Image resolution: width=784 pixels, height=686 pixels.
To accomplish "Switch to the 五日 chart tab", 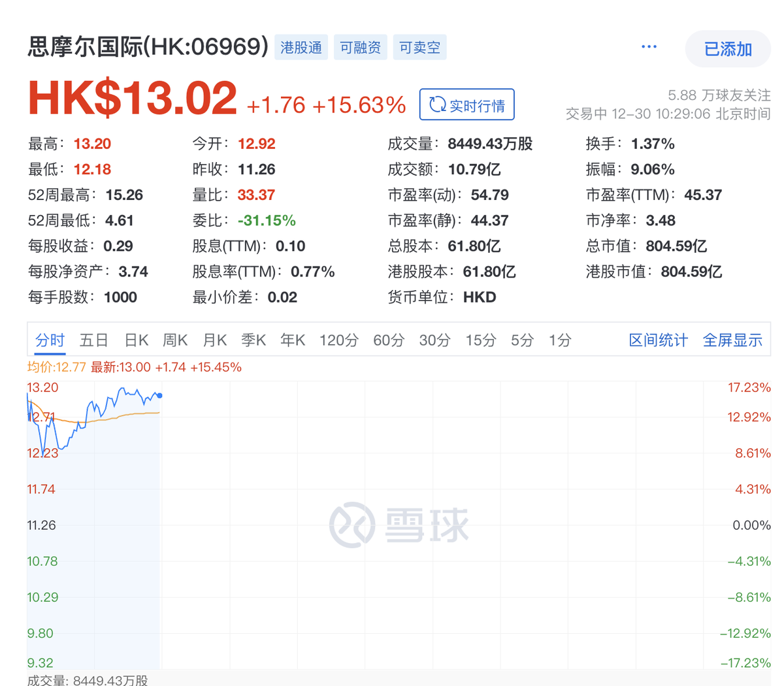I will point(94,340).
